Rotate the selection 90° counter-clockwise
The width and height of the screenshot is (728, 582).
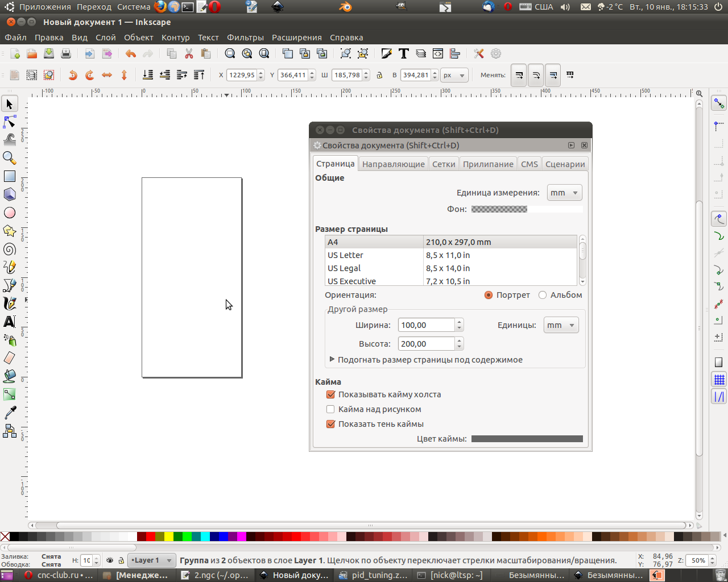click(73, 75)
